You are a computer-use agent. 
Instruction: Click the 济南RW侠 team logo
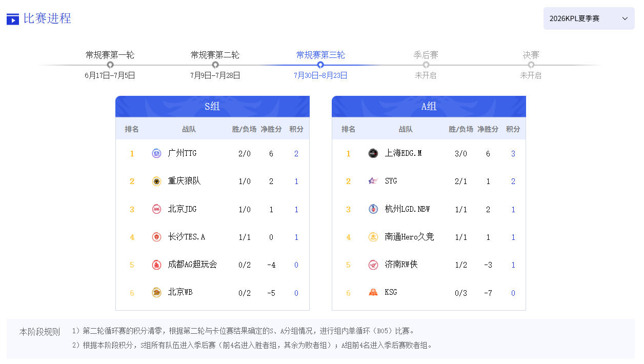[373, 265]
